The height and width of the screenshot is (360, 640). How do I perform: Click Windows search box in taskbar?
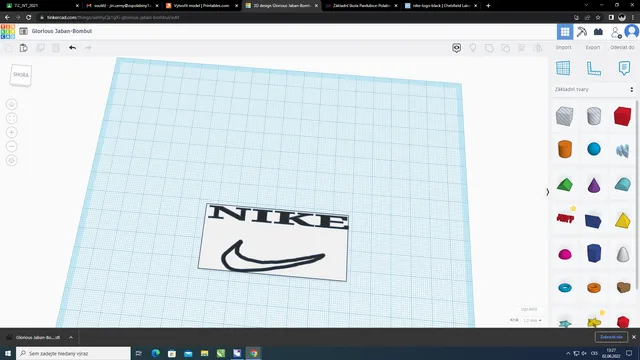(x=73, y=353)
